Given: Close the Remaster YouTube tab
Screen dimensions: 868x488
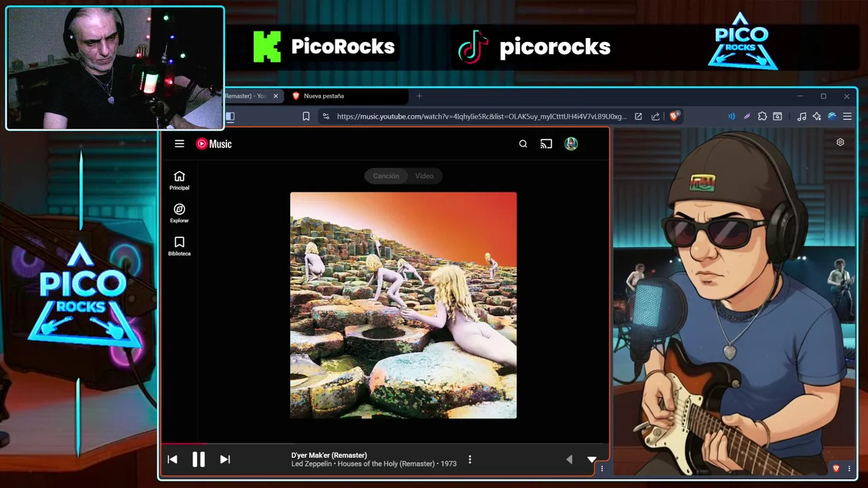Looking at the screenshot, I should (x=275, y=96).
